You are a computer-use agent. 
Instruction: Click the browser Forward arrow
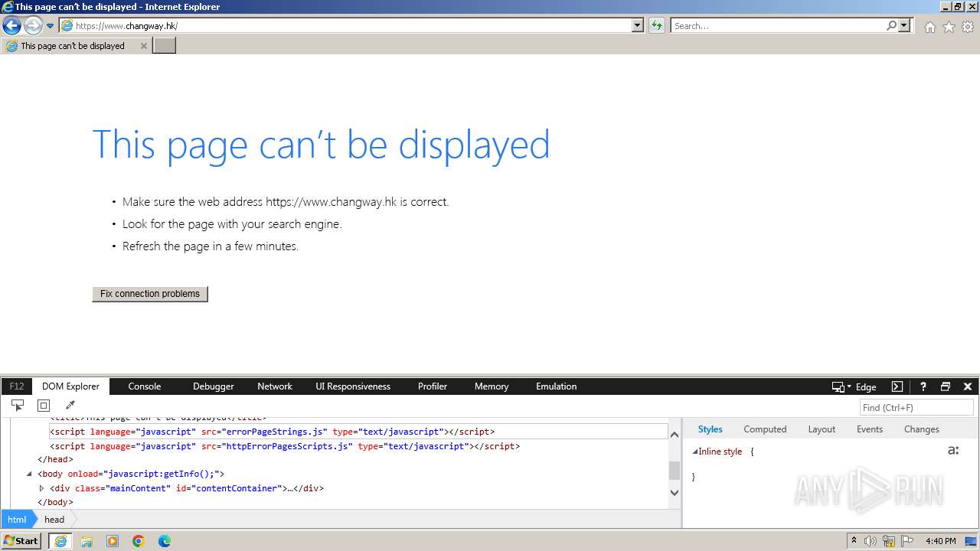[x=33, y=25]
